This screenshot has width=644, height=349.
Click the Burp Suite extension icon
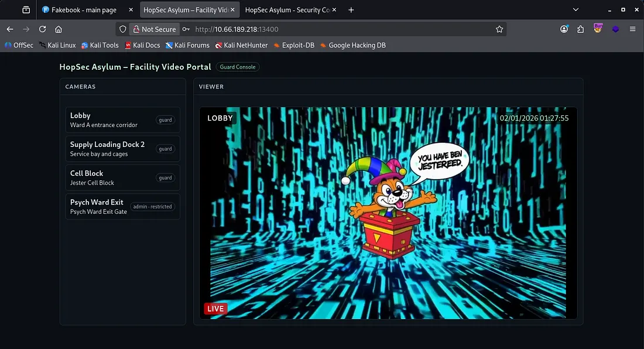[x=598, y=28]
